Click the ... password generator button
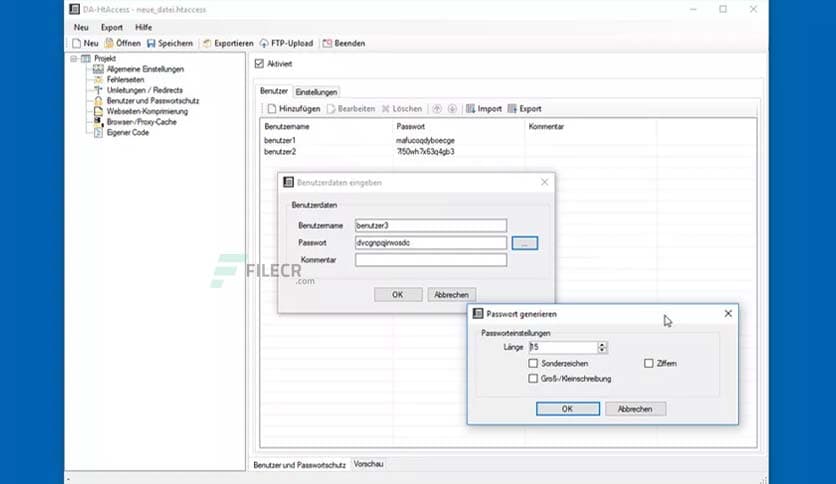836x484 pixels. 525,243
